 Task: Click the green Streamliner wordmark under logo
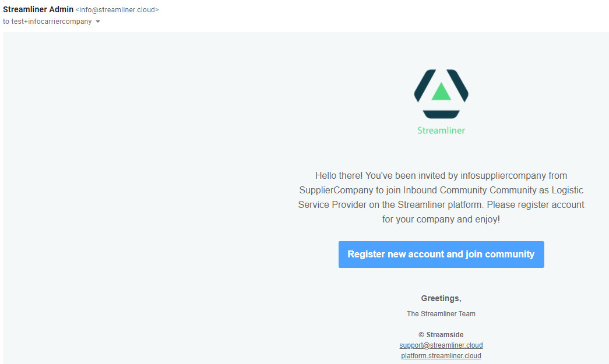click(441, 131)
